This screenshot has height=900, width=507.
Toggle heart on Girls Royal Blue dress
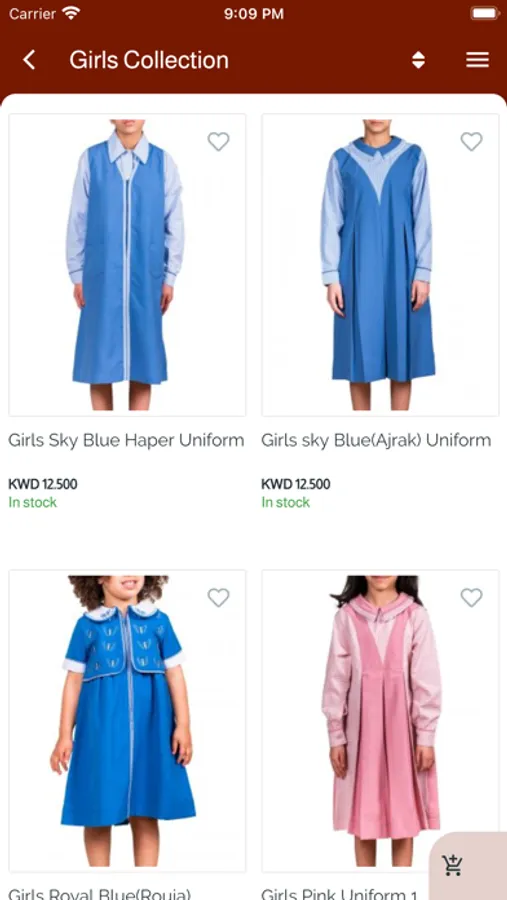click(x=218, y=598)
